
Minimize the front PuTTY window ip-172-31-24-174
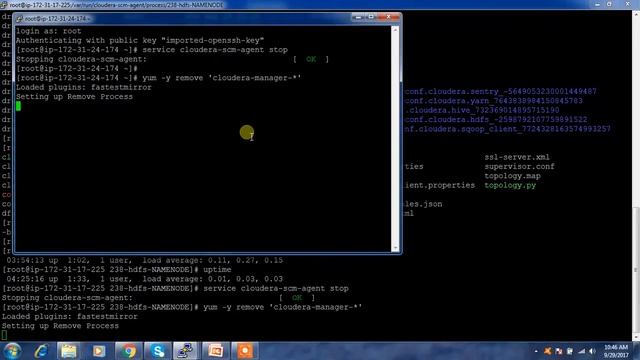pyautogui.click(x=358, y=17)
